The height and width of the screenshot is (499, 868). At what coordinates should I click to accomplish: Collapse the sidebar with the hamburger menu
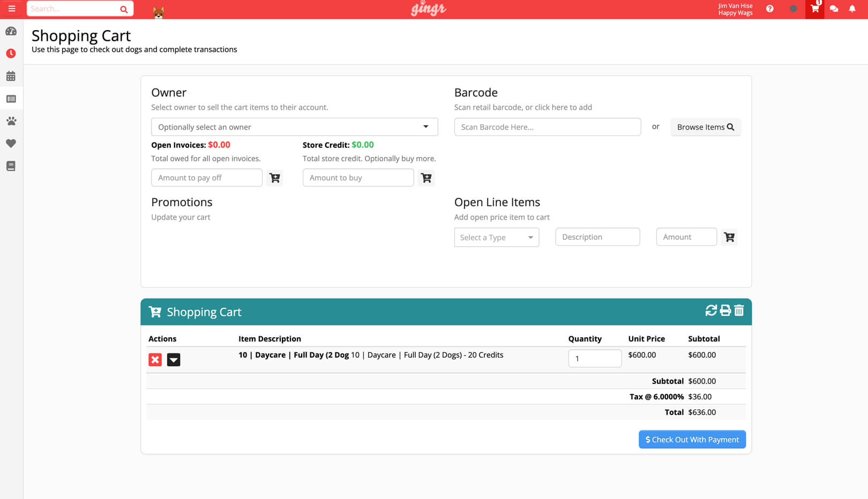pyautogui.click(x=11, y=9)
